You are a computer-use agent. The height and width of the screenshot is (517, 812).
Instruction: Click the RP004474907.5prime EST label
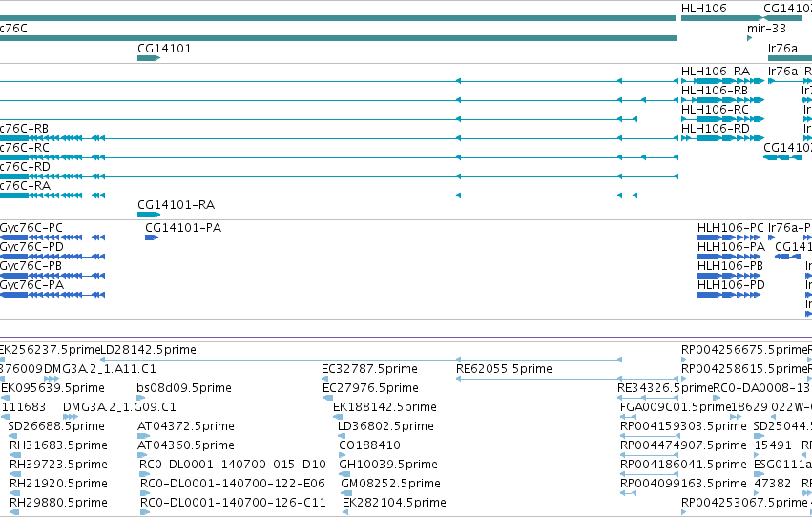point(683,445)
